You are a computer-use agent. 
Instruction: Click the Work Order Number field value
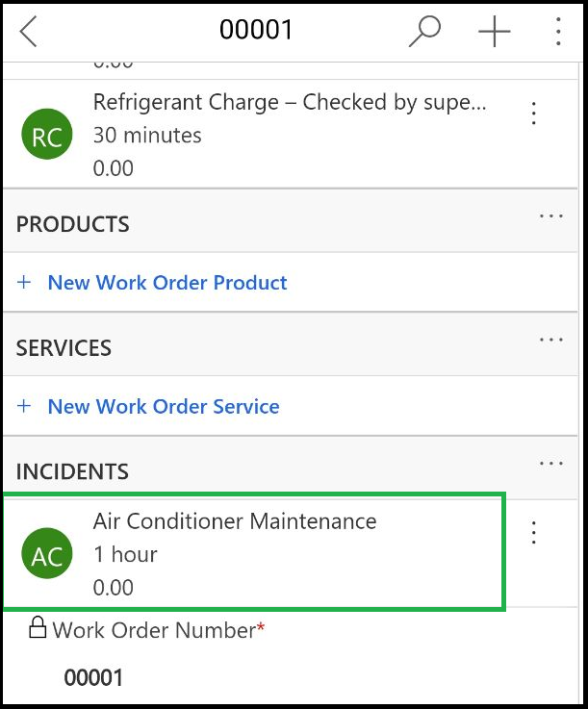(x=94, y=677)
